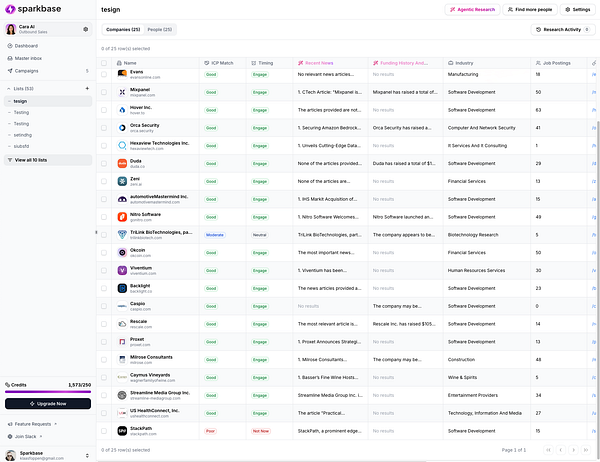Click the Nitro Software company logo

122,217
